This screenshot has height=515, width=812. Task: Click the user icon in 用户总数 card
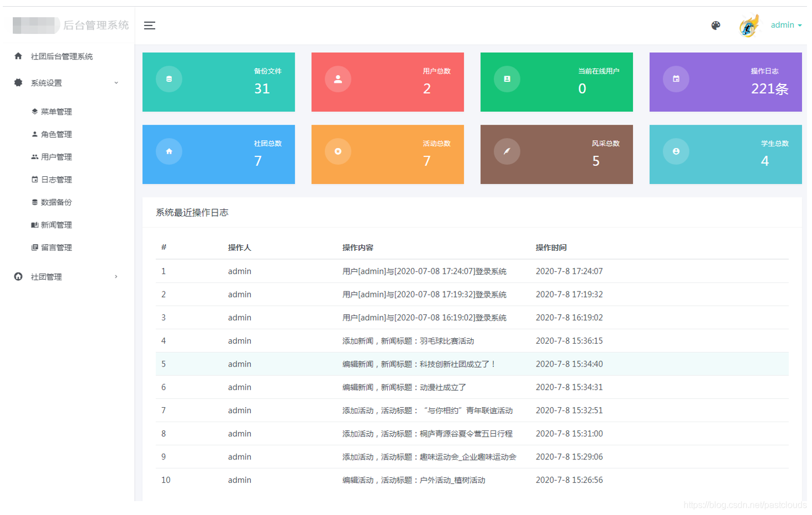(338, 79)
